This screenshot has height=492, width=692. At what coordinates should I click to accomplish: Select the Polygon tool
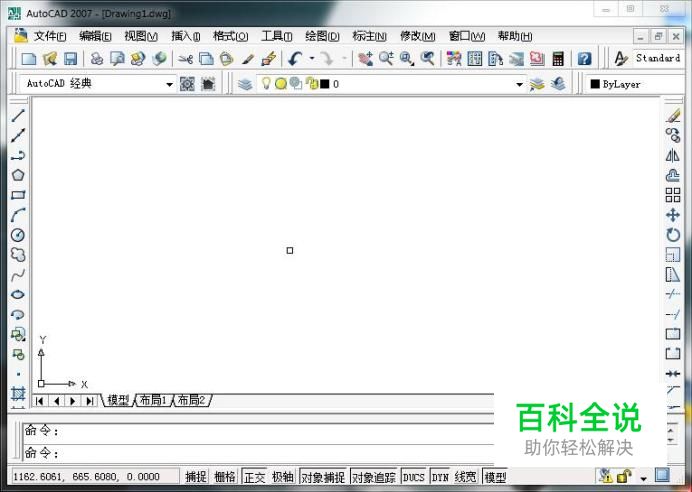coord(18,175)
